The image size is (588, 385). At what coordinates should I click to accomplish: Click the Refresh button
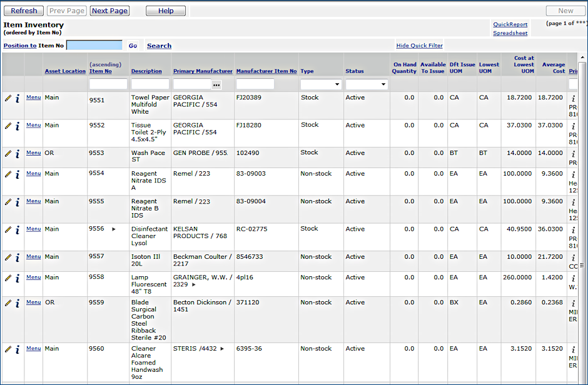pos(24,11)
